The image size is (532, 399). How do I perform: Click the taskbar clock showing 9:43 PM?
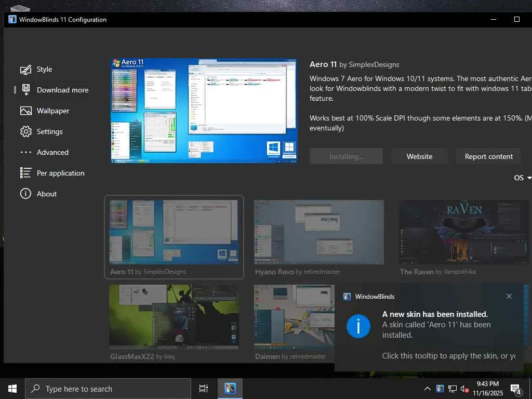click(x=487, y=389)
